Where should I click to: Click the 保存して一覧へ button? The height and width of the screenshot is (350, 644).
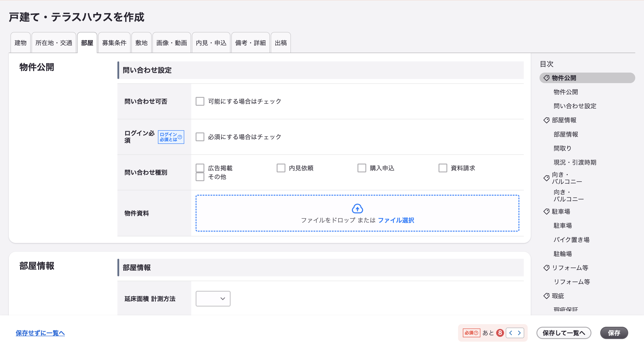[564, 333]
